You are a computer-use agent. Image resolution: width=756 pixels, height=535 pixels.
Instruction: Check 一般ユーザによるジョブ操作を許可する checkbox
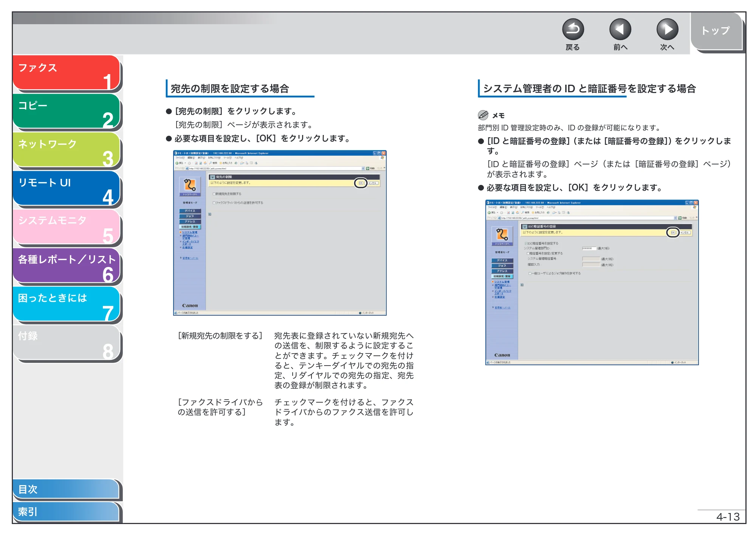pyautogui.click(x=530, y=273)
